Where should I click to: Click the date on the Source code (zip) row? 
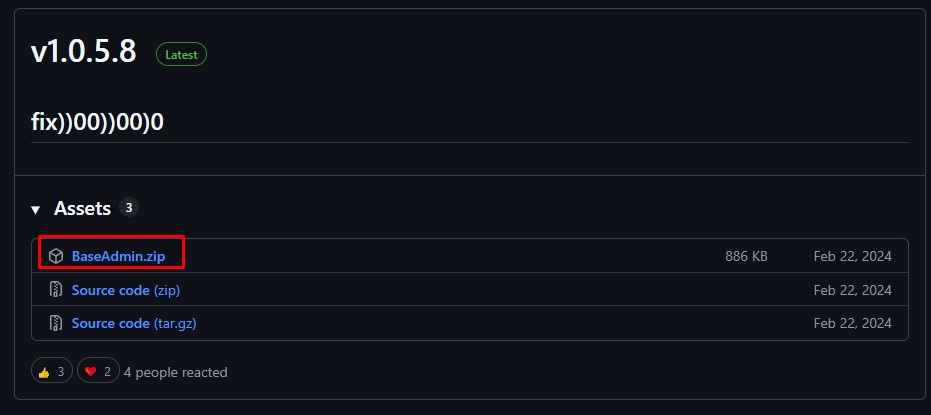coord(852,290)
